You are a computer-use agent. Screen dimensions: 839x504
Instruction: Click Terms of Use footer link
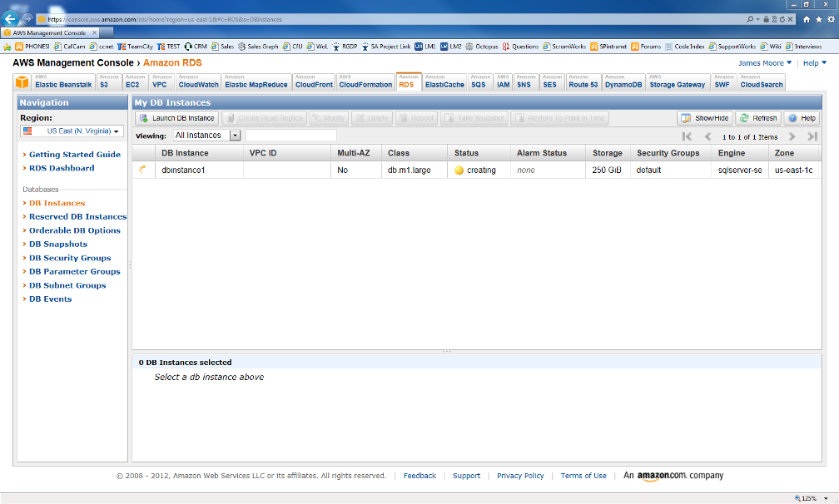583,476
